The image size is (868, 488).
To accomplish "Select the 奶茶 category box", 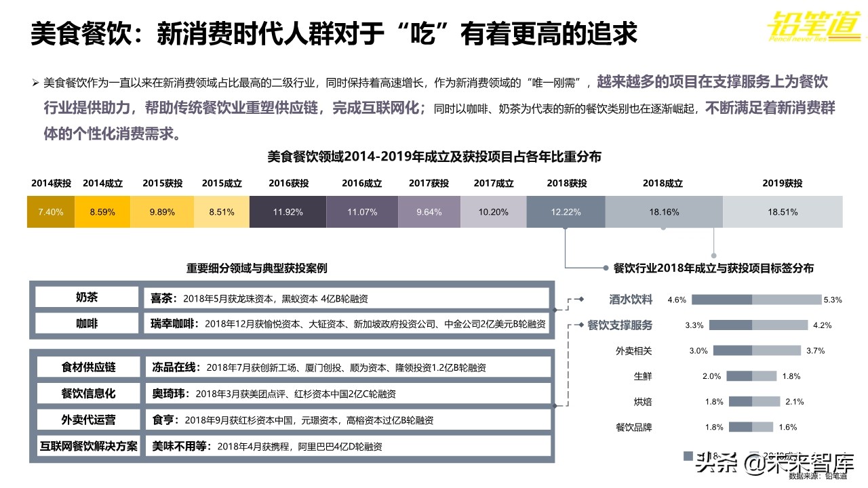I will (x=87, y=296).
